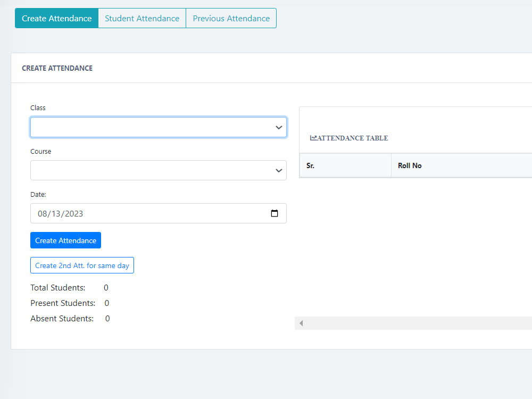Click the Present Students count value
This screenshot has height=399, width=532.
pyautogui.click(x=106, y=303)
